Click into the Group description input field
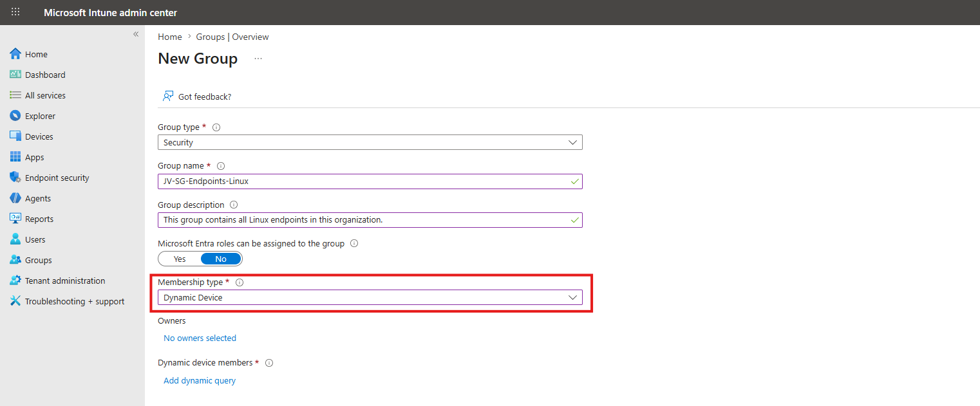980x406 pixels. point(370,220)
